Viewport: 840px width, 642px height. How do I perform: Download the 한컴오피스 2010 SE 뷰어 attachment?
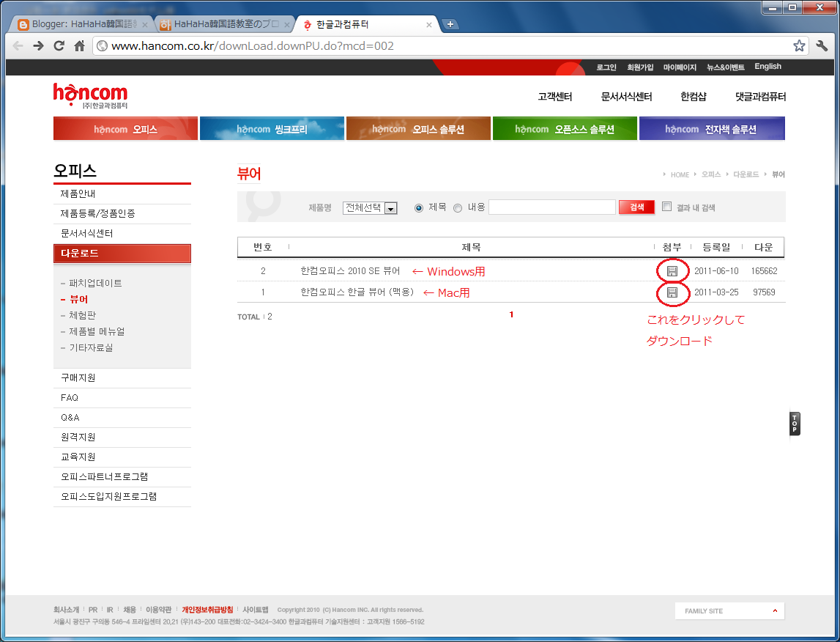click(672, 271)
